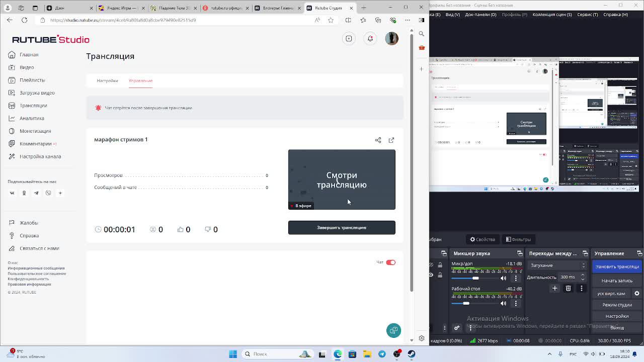
Task: Open Жалобы in the sidebar
Action: coord(23,223)
